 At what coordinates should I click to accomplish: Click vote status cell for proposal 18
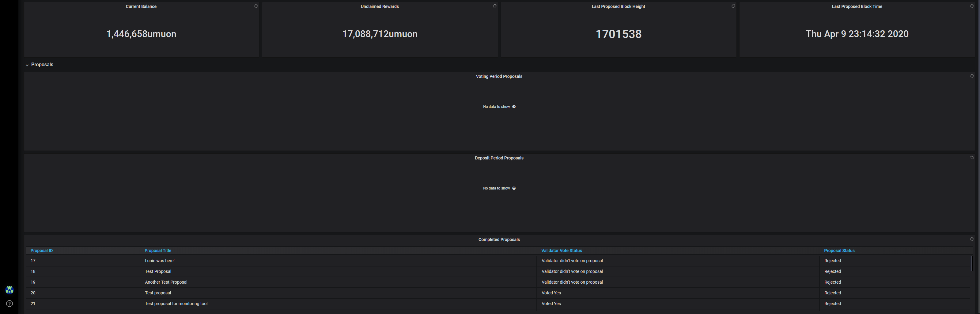coord(678,271)
